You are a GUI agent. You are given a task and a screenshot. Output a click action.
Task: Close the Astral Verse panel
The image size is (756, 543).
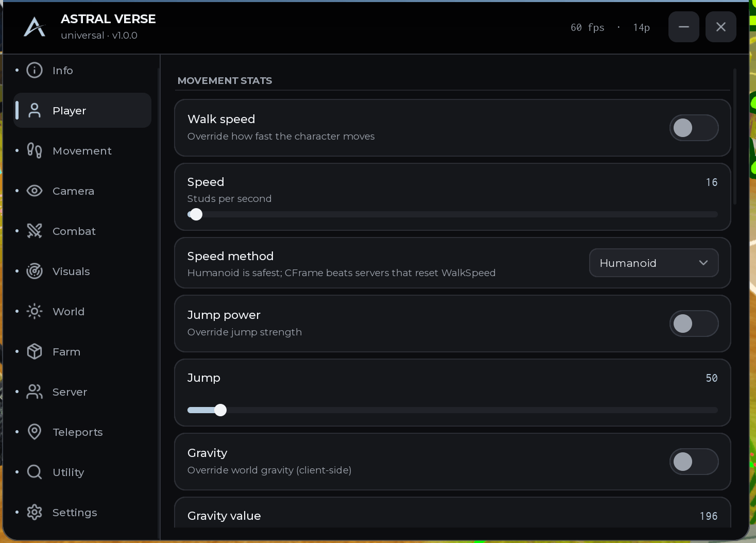pos(721,27)
